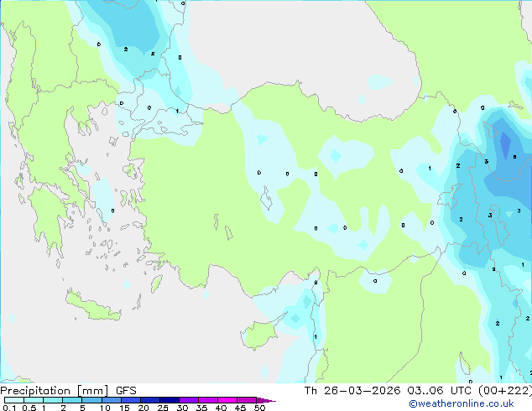Click the '(00+222)' forecast offset text
532x411 pixels.
point(505,391)
